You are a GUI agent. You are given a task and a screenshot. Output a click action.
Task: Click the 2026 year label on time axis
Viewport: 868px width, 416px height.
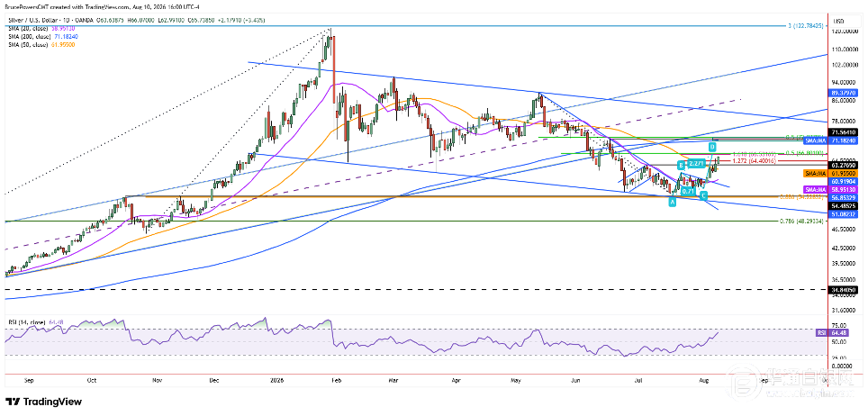tap(276, 381)
